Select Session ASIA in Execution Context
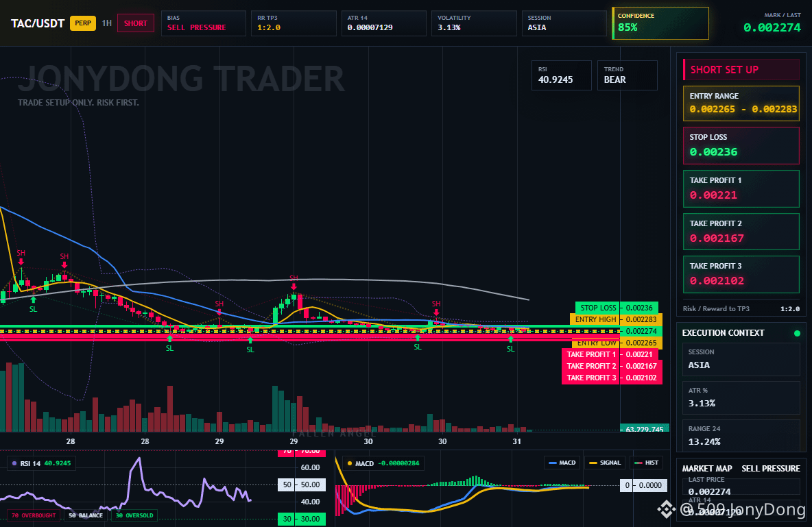Viewport: 812px width, 527px height. [x=741, y=358]
